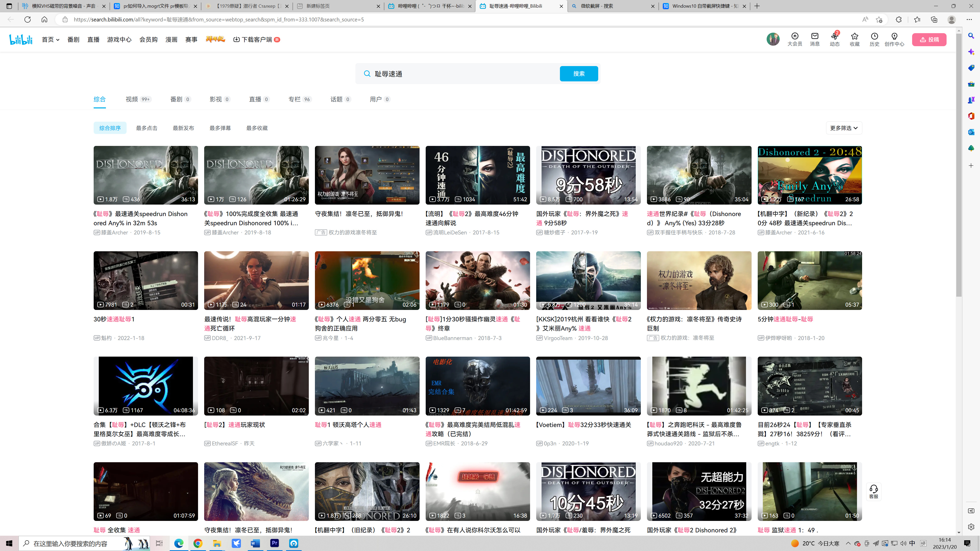Add Edge sidebar app plus icon
The width and height of the screenshot is (980, 551).
971,165
